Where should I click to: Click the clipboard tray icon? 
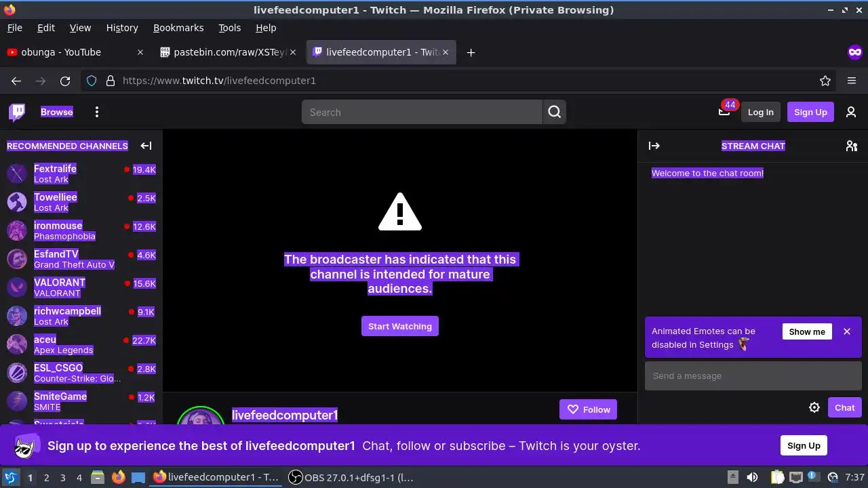[x=777, y=477]
